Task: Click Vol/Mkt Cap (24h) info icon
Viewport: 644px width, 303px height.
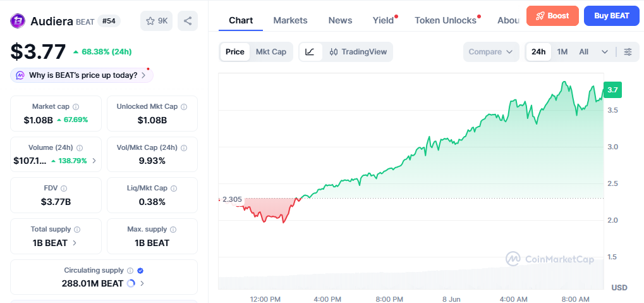Action: [x=183, y=147]
